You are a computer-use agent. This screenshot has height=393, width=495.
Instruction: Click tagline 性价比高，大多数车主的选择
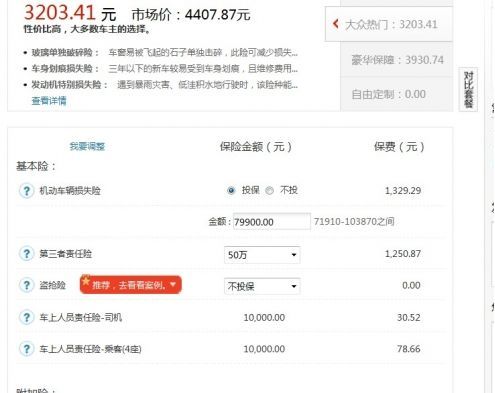click(x=87, y=29)
